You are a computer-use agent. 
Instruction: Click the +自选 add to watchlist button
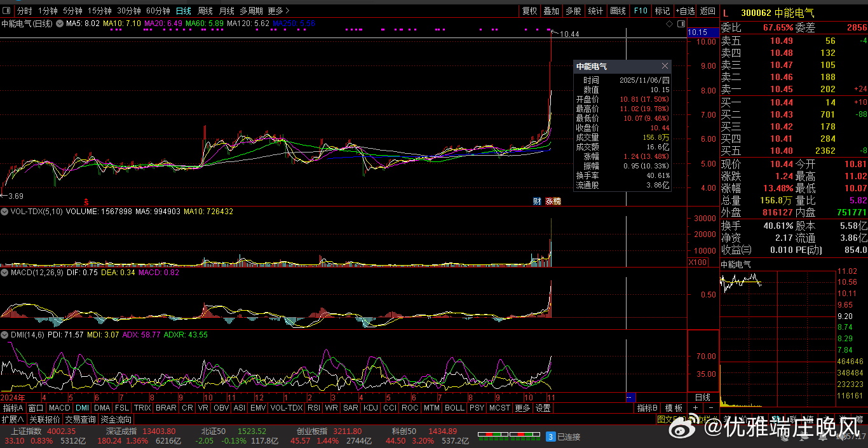(685, 11)
